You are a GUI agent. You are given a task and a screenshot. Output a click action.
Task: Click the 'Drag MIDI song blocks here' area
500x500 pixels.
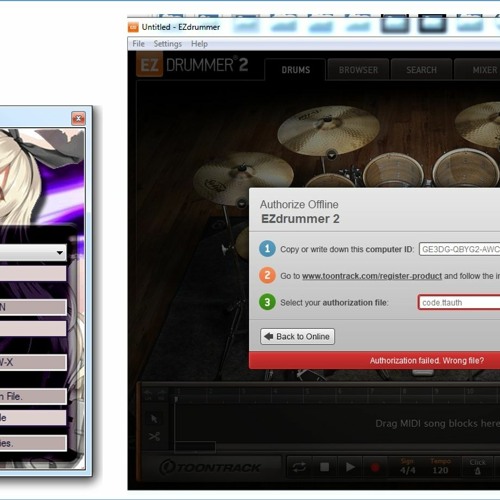(x=437, y=423)
